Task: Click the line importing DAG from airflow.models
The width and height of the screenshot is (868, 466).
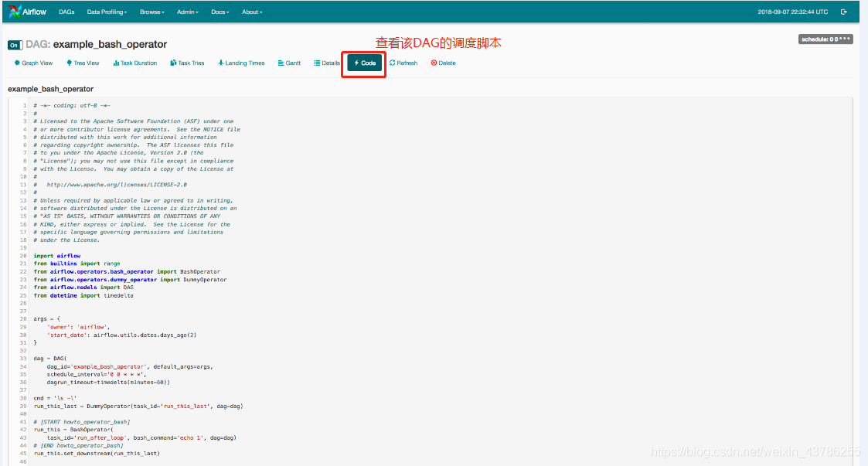Action: (x=83, y=287)
